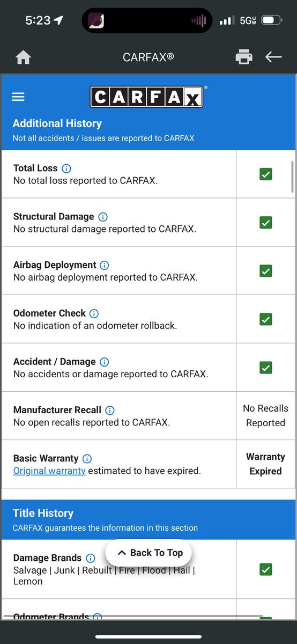Click the Structural Damage green checkmark
Viewport: 297px width, 644px height.
point(265,222)
